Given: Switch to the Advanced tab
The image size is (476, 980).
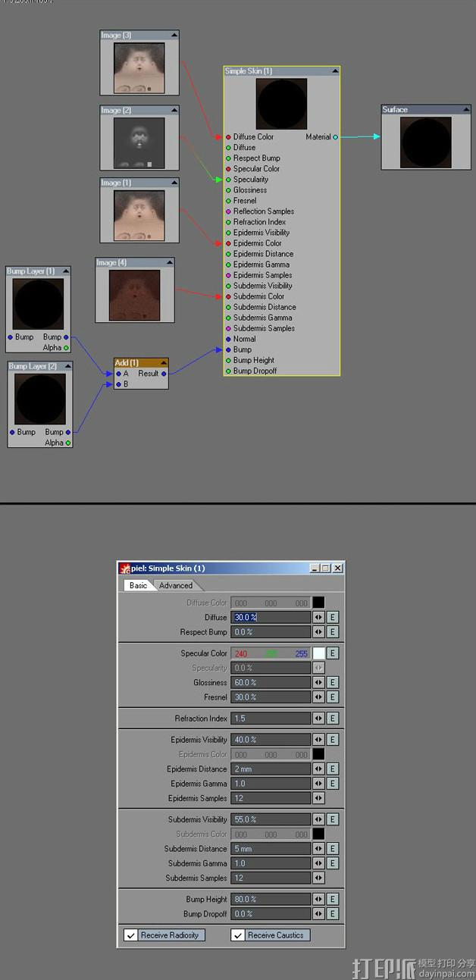Looking at the screenshot, I should pyautogui.click(x=175, y=585).
